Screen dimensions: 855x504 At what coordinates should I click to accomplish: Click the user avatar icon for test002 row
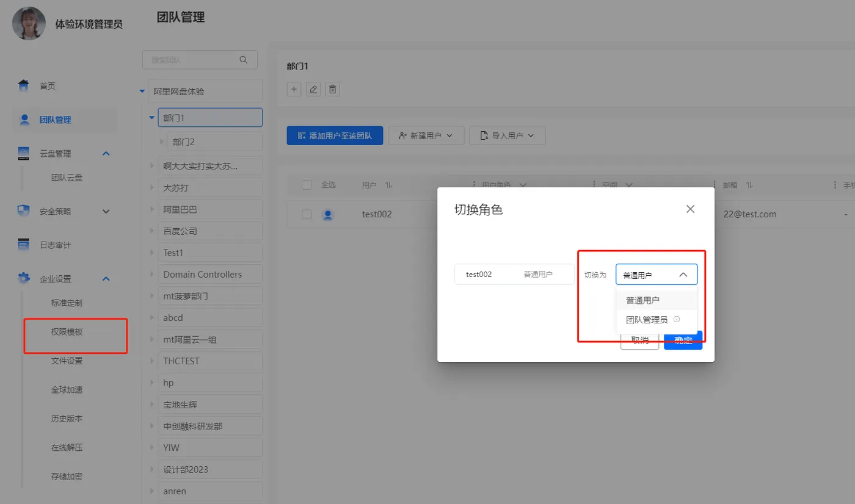tap(328, 214)
